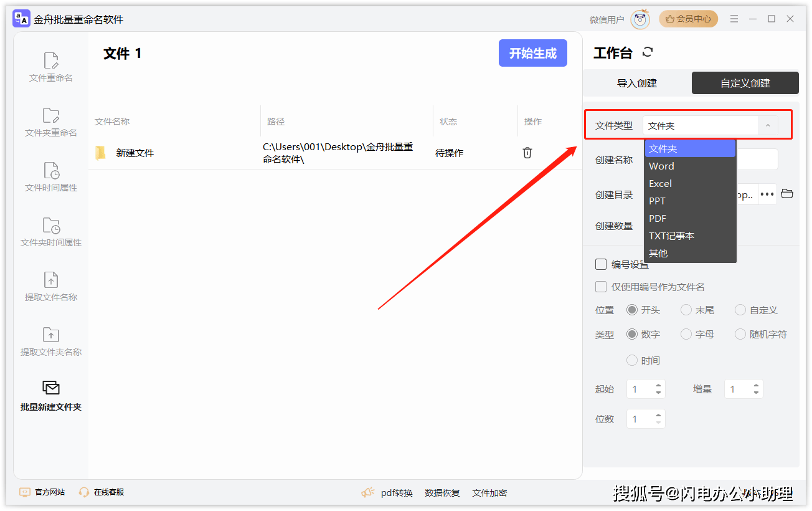Screen dimensions: 812x511
Task: Select position 开头 radio button
Action: pyautogui.click(x=632, y=310)
